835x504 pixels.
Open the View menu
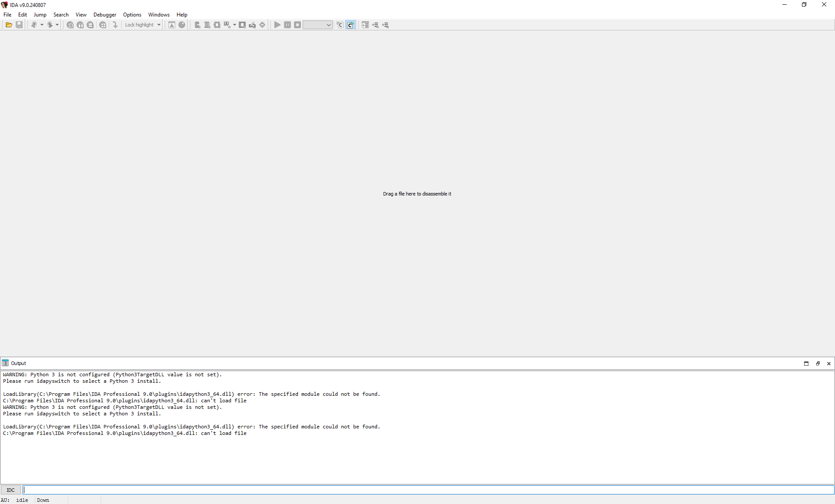81,14
